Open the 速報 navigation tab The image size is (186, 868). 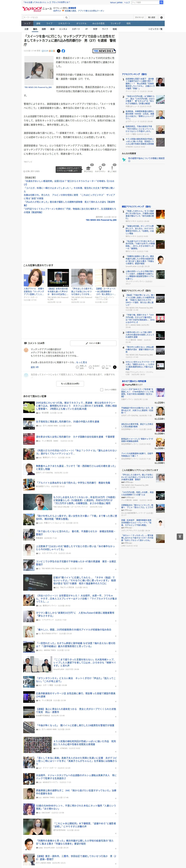point(38,23)
